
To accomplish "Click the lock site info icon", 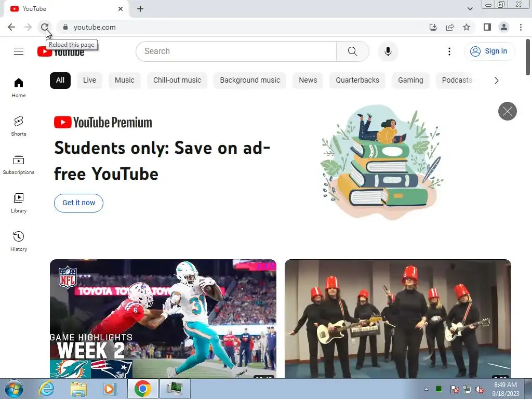I will (x=65, y=27).
